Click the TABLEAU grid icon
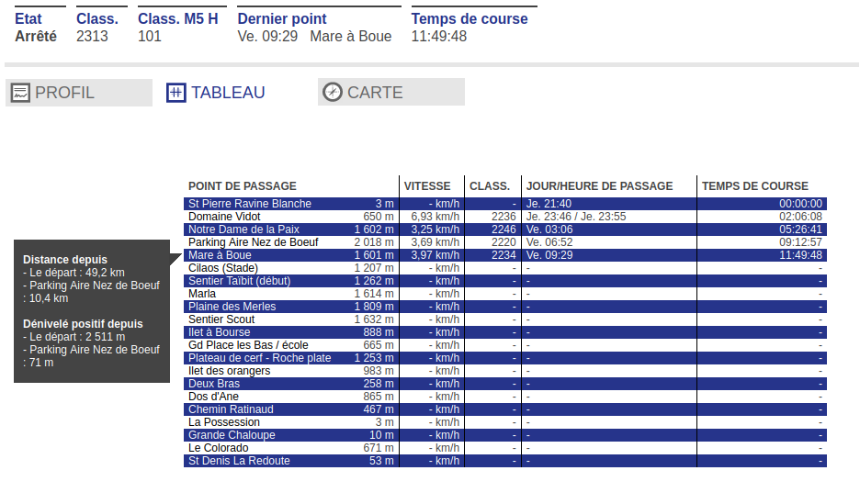860x504 pixels. click(176, 93)
